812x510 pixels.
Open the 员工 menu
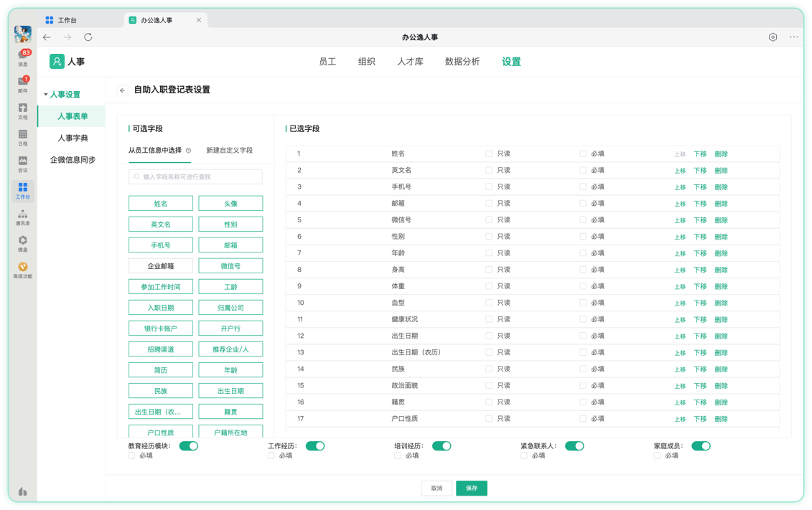tap(327, 62)
